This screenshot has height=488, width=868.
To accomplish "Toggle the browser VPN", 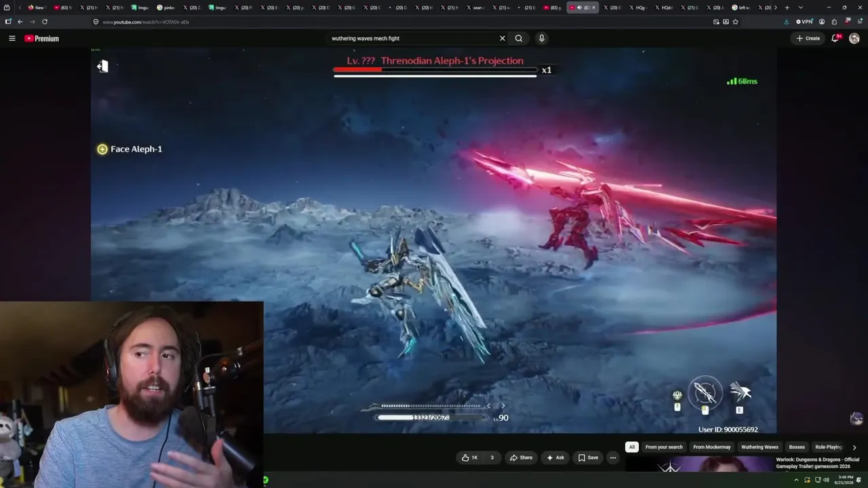I will click(804, 22).
